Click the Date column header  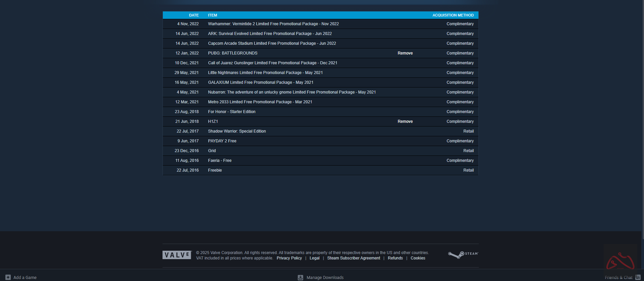point(194,15)
